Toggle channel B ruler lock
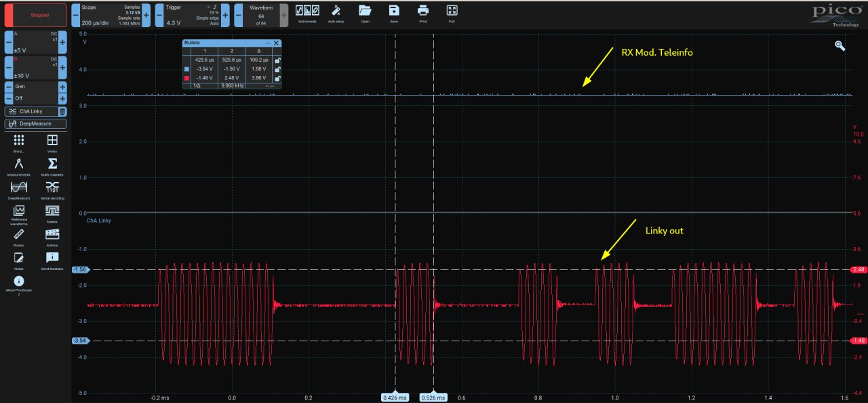Viewport: 868px width, 403px height. coord(278,78)
